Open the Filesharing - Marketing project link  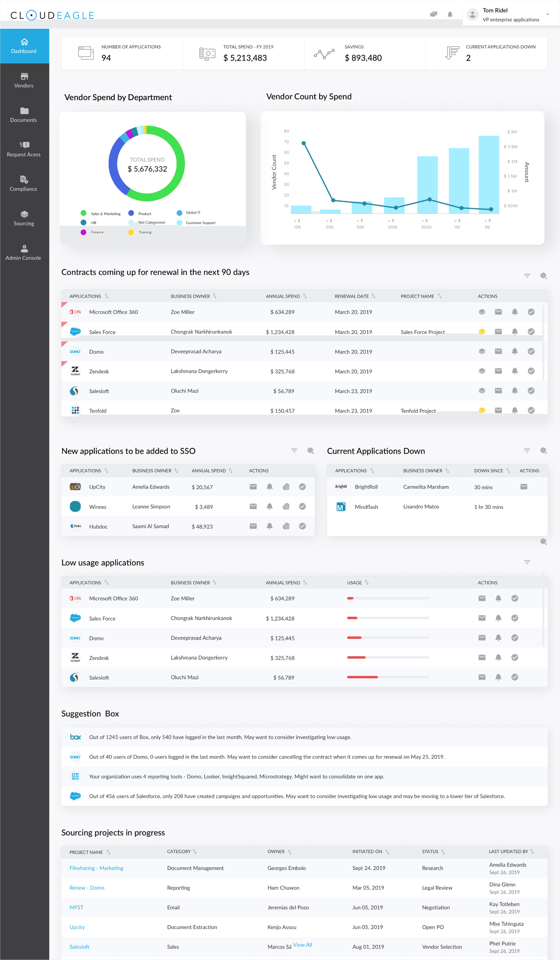(x=96, y=868)
